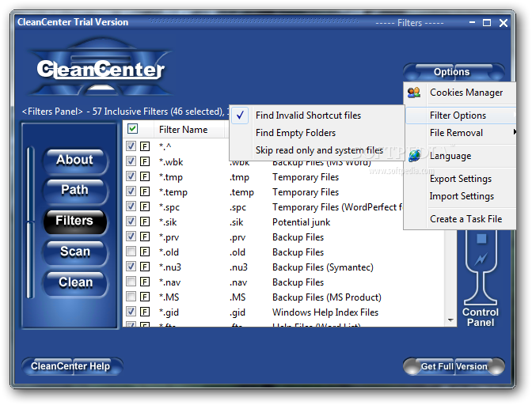Open the Cookies Manager menu entry
532x405 pixels.
461,93
